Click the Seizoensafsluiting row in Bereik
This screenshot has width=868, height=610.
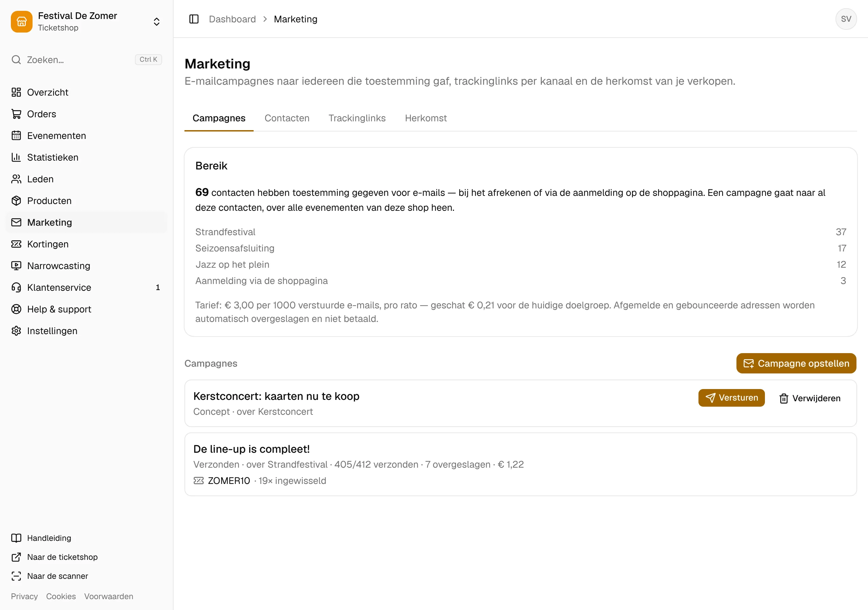[520, 248]
